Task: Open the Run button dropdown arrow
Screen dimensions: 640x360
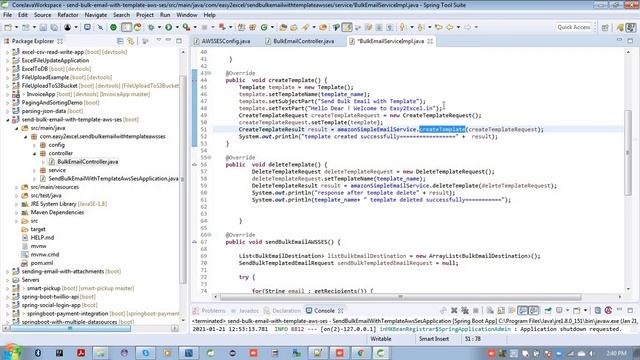Action: click(177, 28)
